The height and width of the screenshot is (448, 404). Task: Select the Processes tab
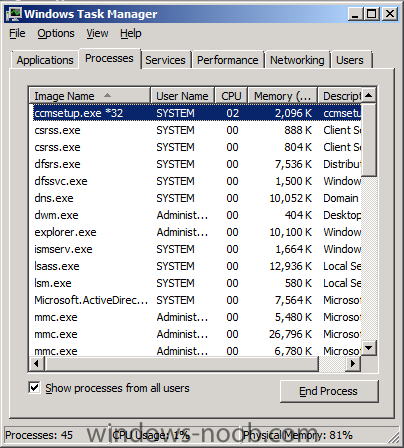pos(109,58)
